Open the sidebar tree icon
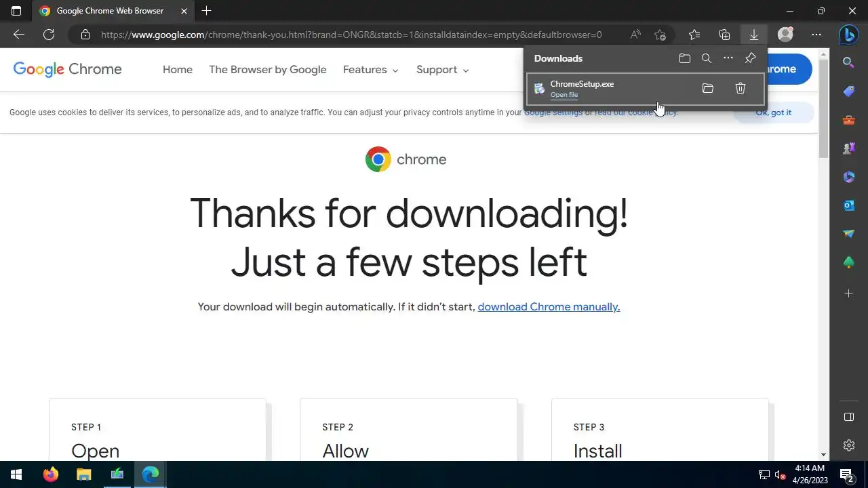The height and width of the screenshot is (488, 868). (x=848, y=262)
